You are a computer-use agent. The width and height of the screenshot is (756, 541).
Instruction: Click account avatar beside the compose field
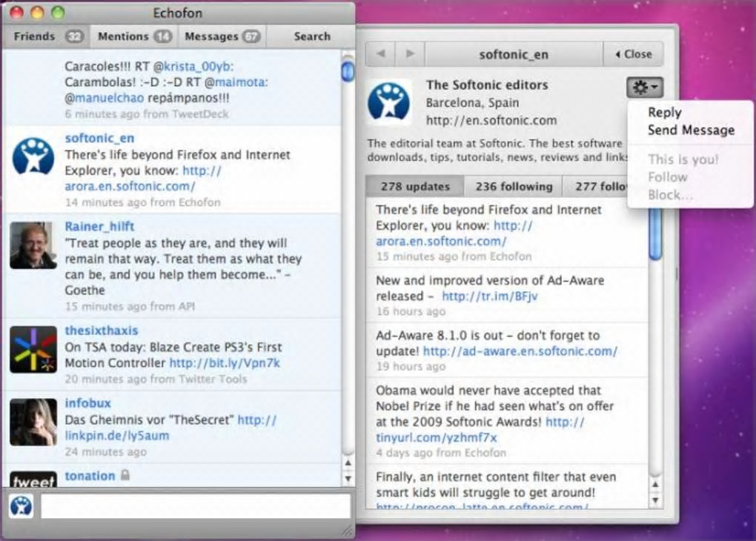[21, 506]
